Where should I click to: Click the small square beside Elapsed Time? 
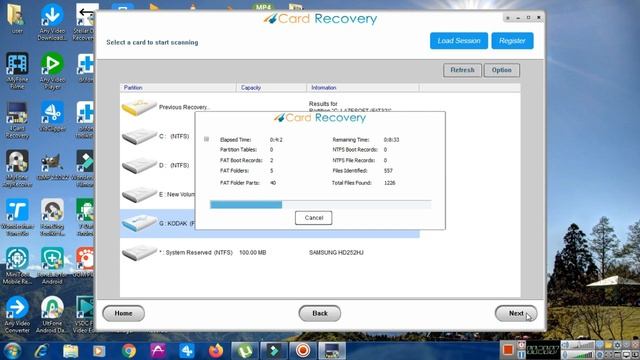coord(207,139)
